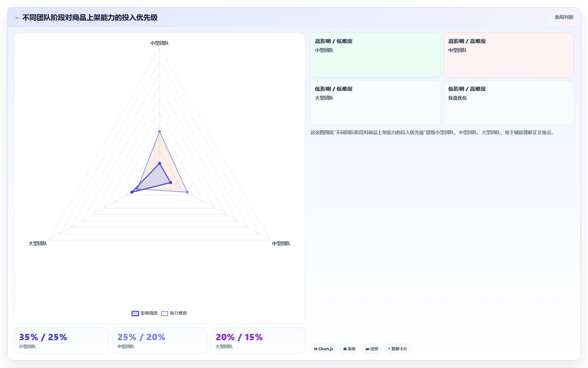Click the 大型团队 radar axis label
The width and height of the screenshot is (588, 368).
[38, 243]
